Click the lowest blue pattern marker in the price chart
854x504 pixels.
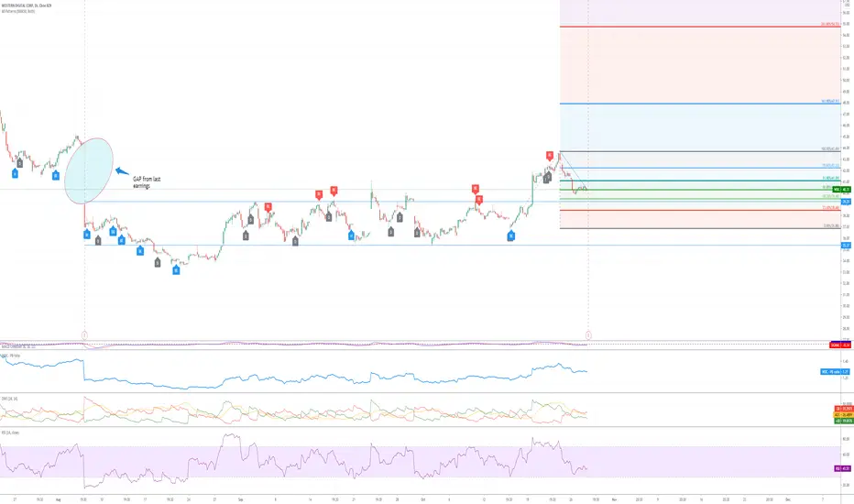[176, 269]
